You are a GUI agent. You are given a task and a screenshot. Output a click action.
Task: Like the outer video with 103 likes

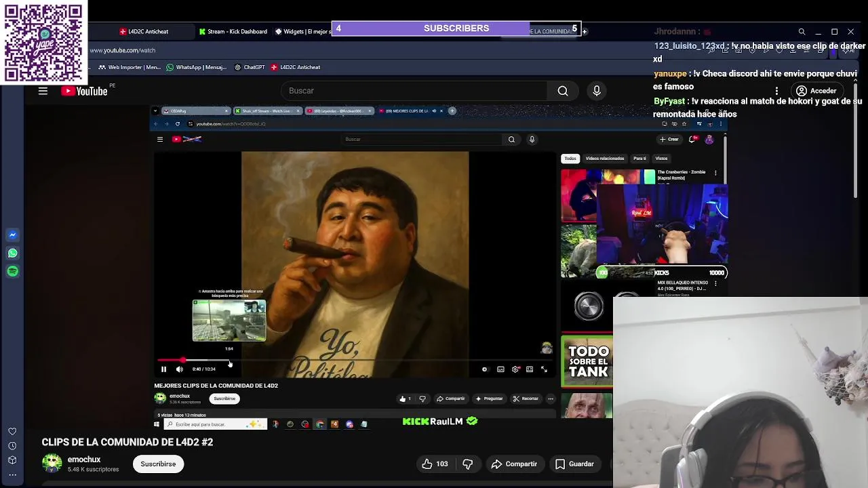tap(435, 464)
